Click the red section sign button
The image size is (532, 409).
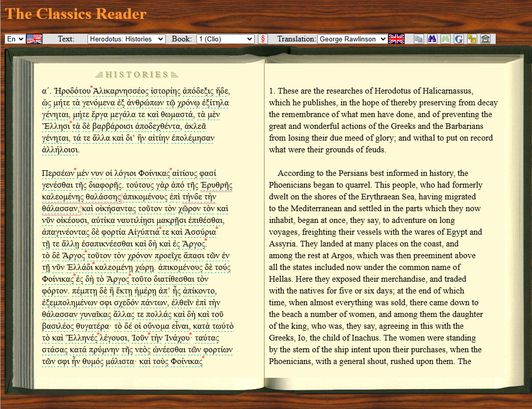(x=262, y=39)
